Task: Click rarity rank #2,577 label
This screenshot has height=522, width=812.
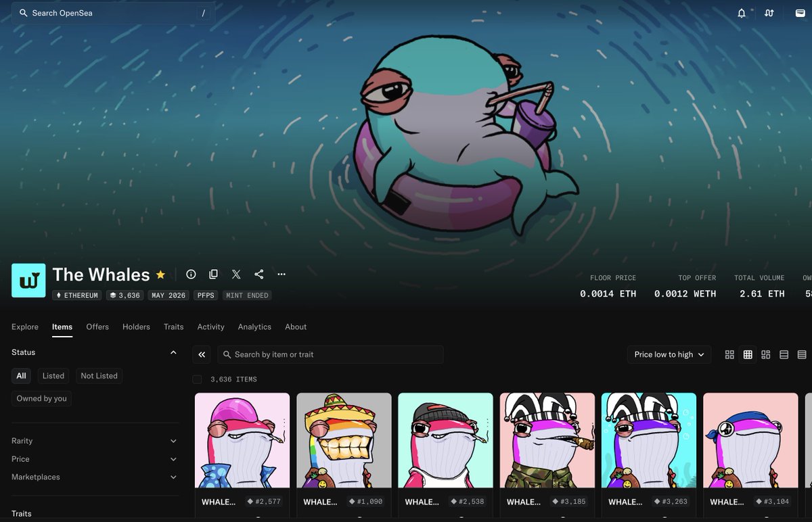Action: (263, 502)
